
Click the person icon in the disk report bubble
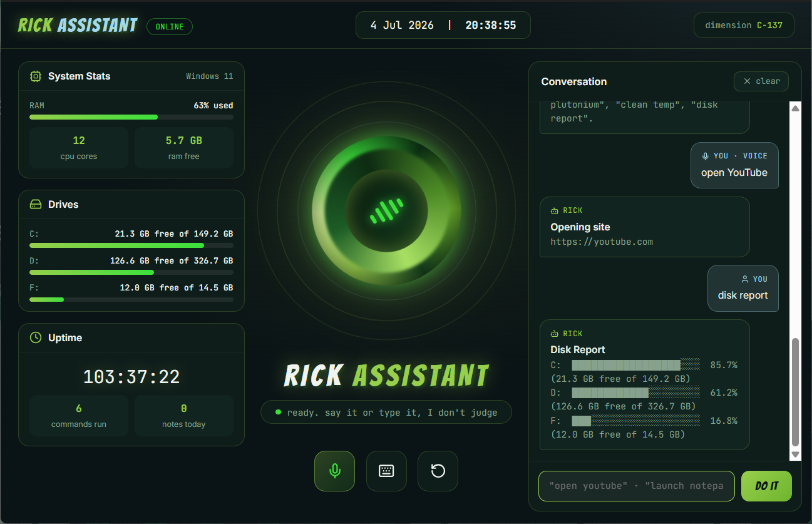pos(744,279)
